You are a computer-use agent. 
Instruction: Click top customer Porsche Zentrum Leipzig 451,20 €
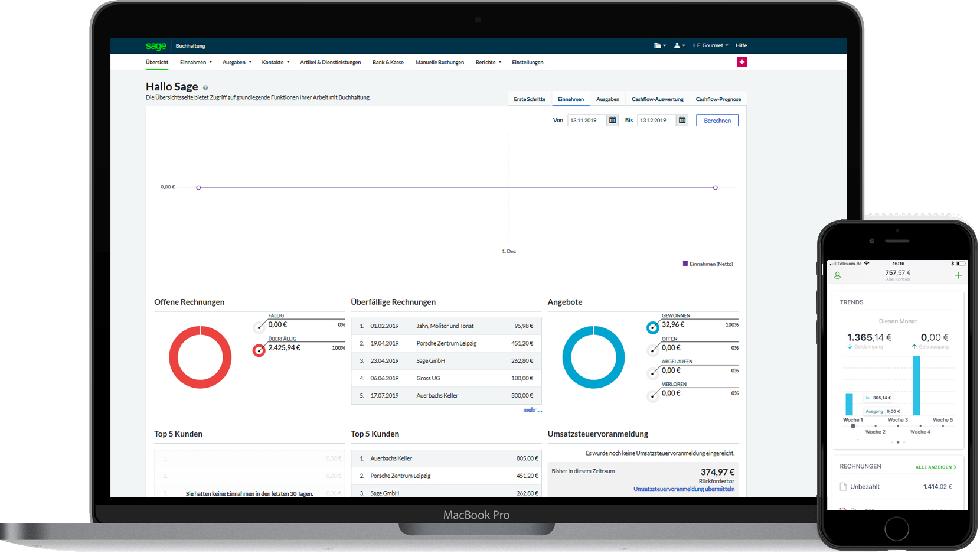pos(446,476)
